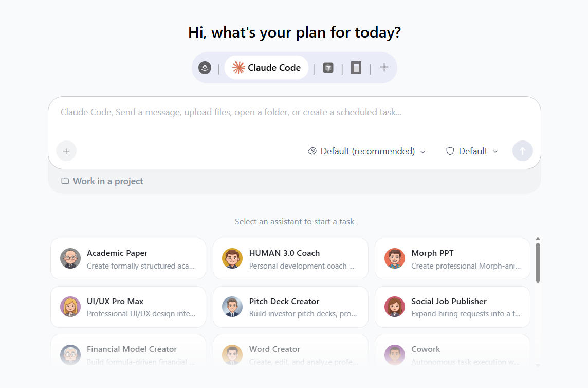
Task: Add a new agent with the plus icon
Action: (384, 67)
